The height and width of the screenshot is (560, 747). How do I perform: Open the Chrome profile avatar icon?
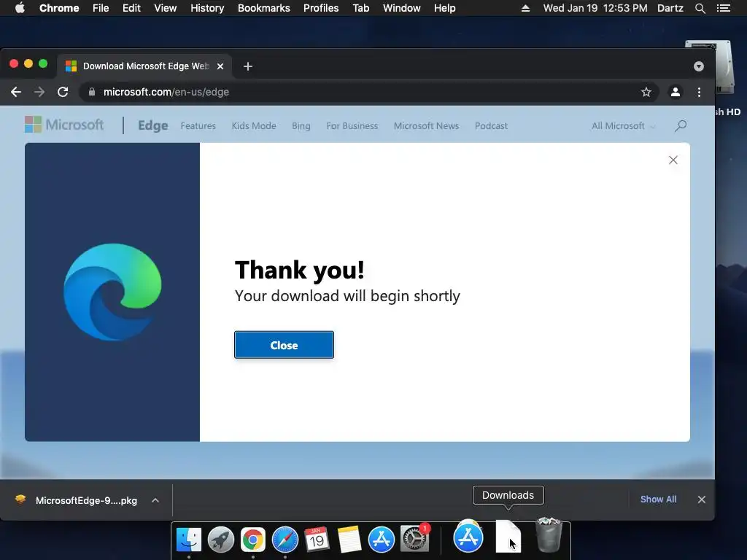coord(675,92)
